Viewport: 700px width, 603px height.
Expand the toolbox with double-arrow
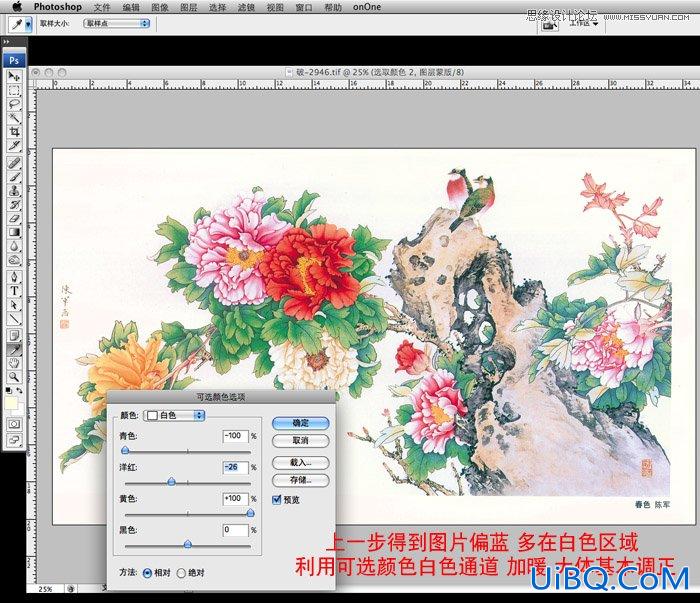7,42
